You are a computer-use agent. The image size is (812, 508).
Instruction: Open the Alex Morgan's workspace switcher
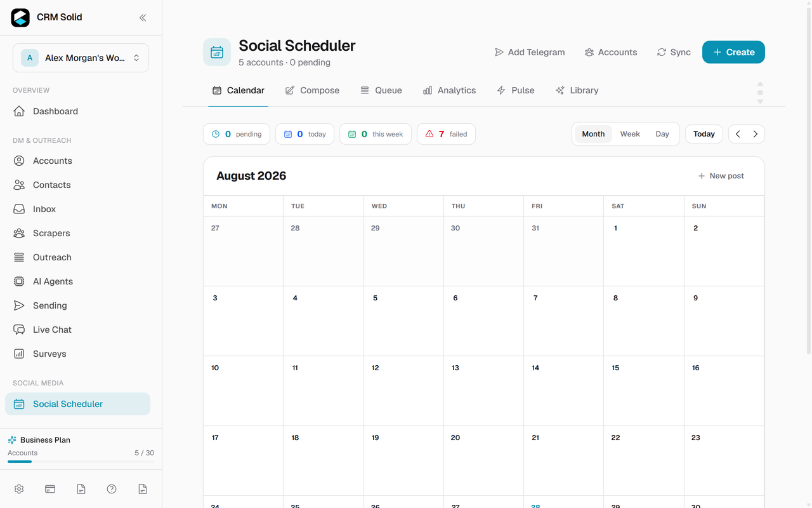pos(81,58)
